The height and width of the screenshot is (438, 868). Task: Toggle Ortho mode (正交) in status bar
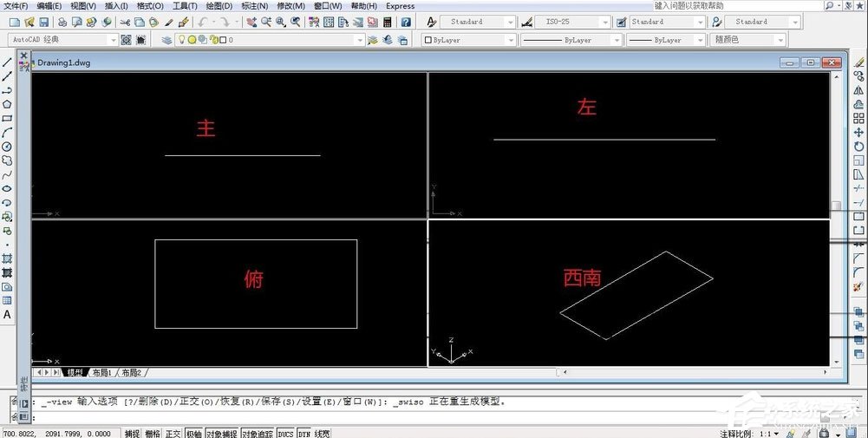click(x=173, y=434)
